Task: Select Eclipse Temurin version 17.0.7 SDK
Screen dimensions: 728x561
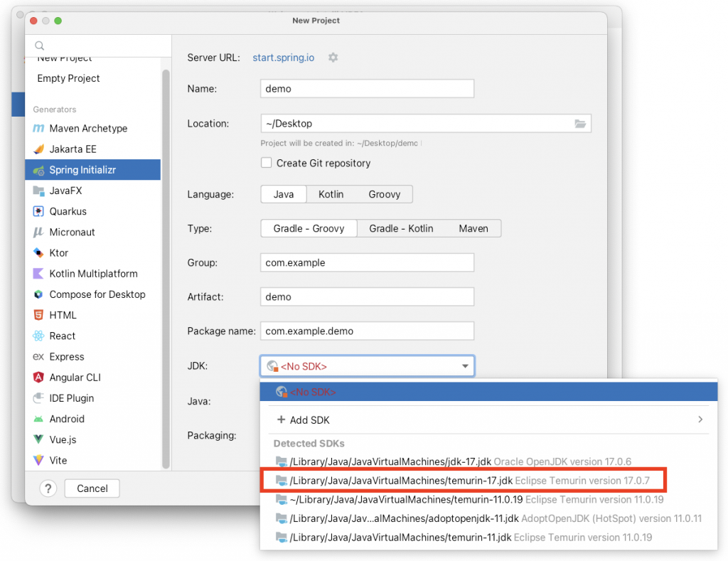Action: (x=488, y=481)
